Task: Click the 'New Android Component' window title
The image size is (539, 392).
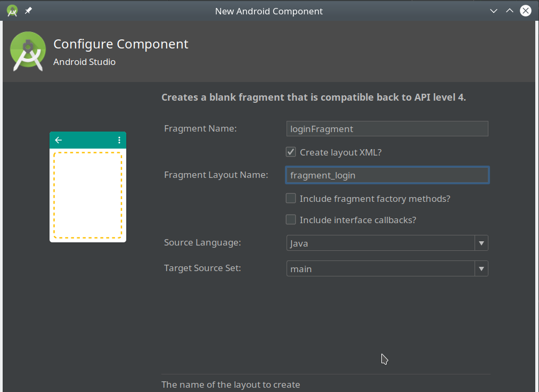Action: (269, 11)
